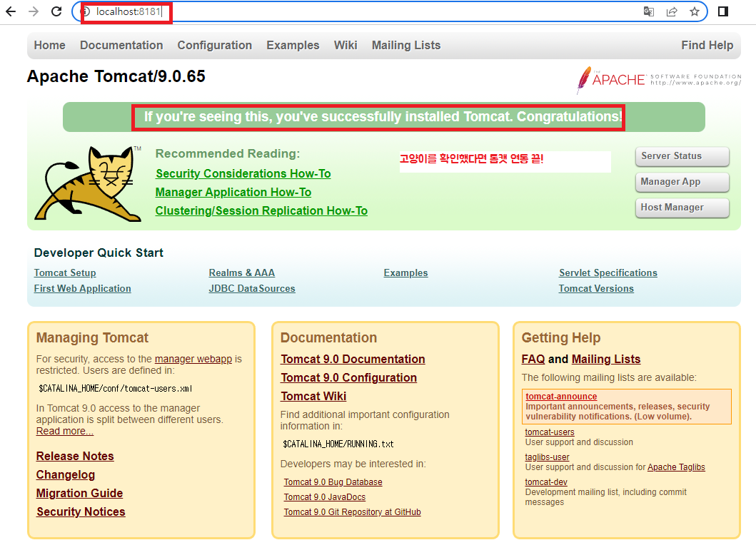
Task: Open the Documentation nav item
Action: 121,45
